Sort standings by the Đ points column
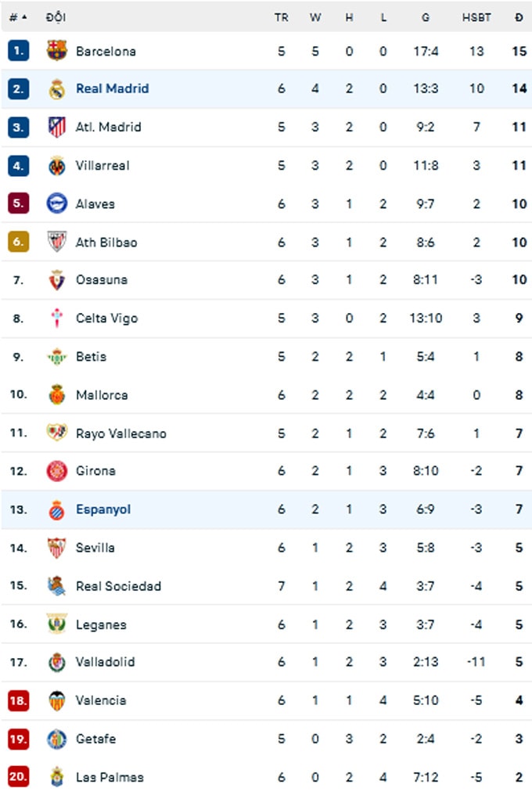 click(x=519, y=17)
